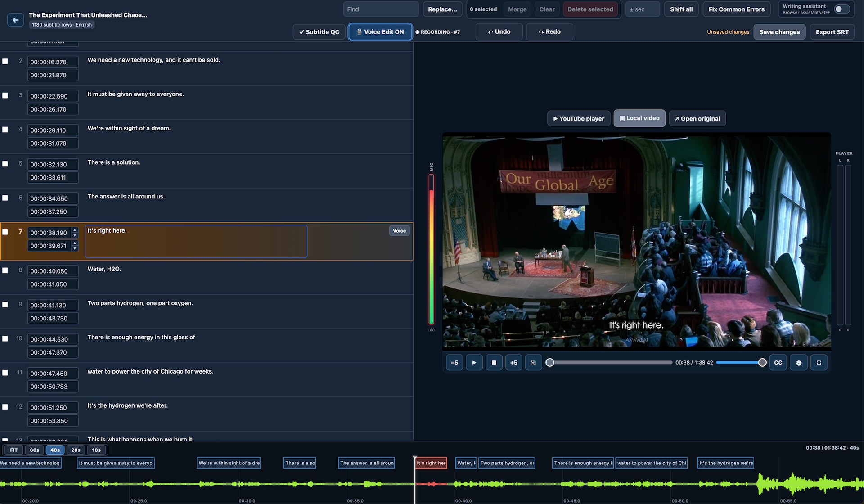The width and height of the screenshot is (864, 504).
Task: Skip back 5 seconds
Action: pos(454,363)
